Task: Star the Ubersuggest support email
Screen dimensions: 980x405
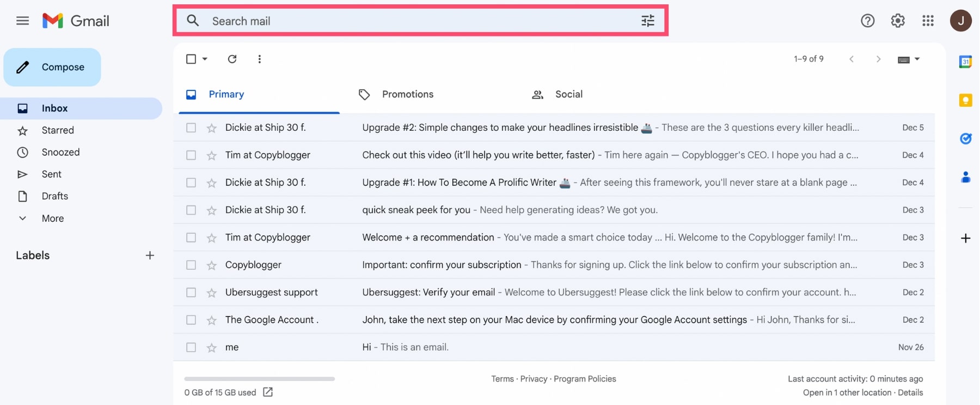Action: (x=212, y=293)
